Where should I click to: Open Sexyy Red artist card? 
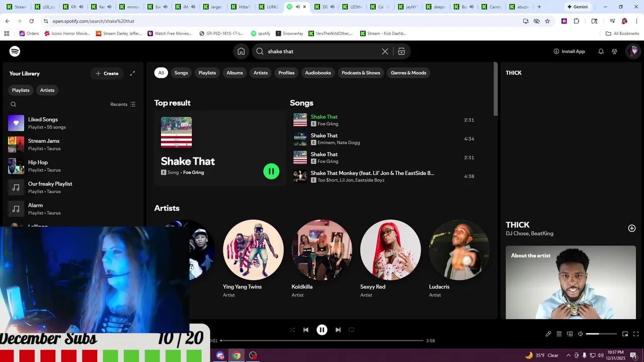point(390,259)
